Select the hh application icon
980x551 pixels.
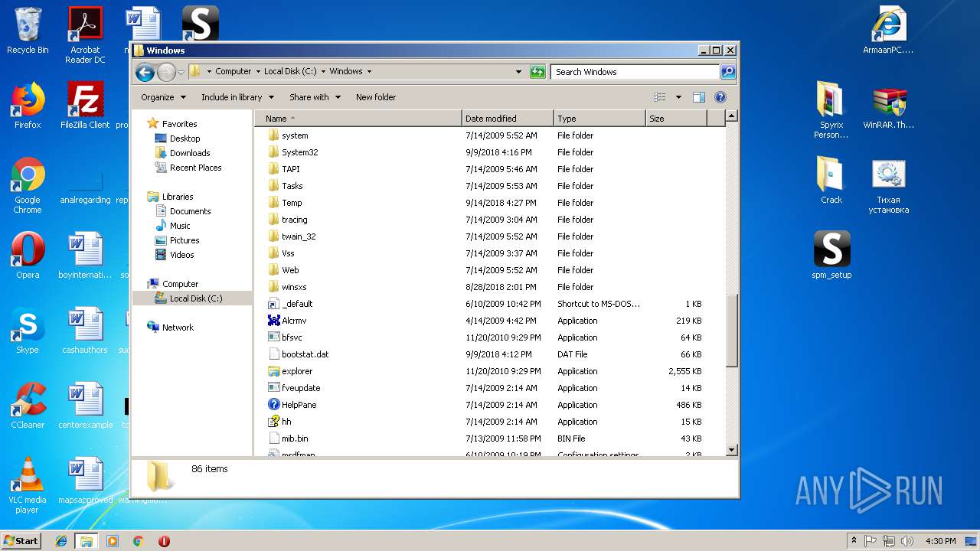tap(274, 422)
